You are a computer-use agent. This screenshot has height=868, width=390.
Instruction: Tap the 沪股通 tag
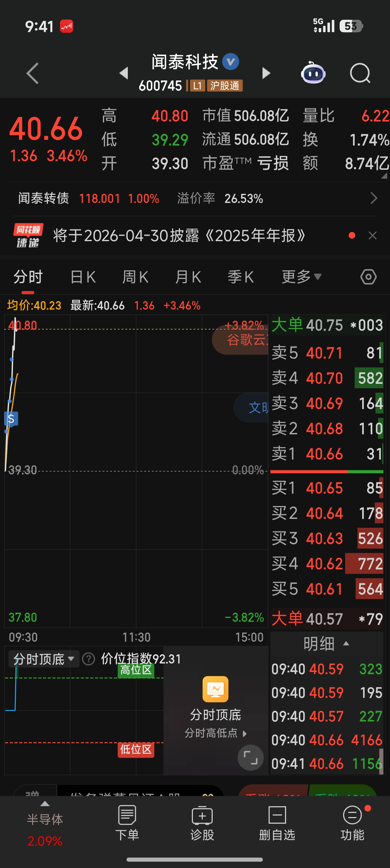225,86
